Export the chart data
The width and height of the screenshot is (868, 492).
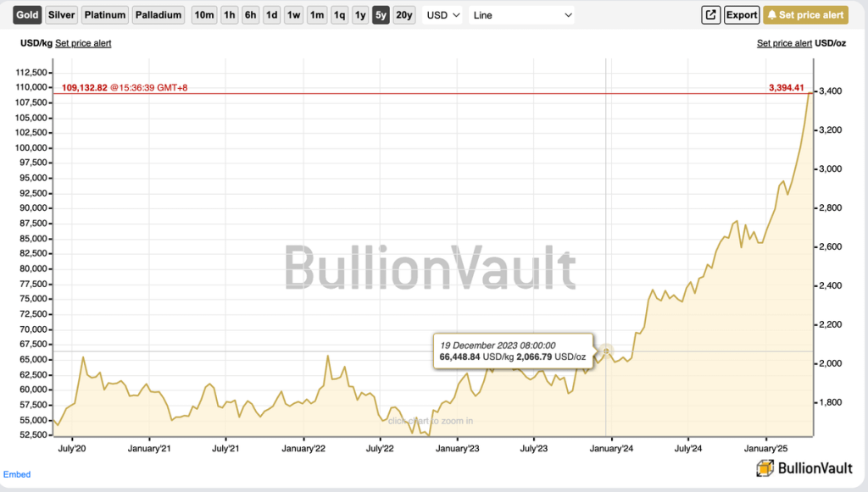[742, 15]
